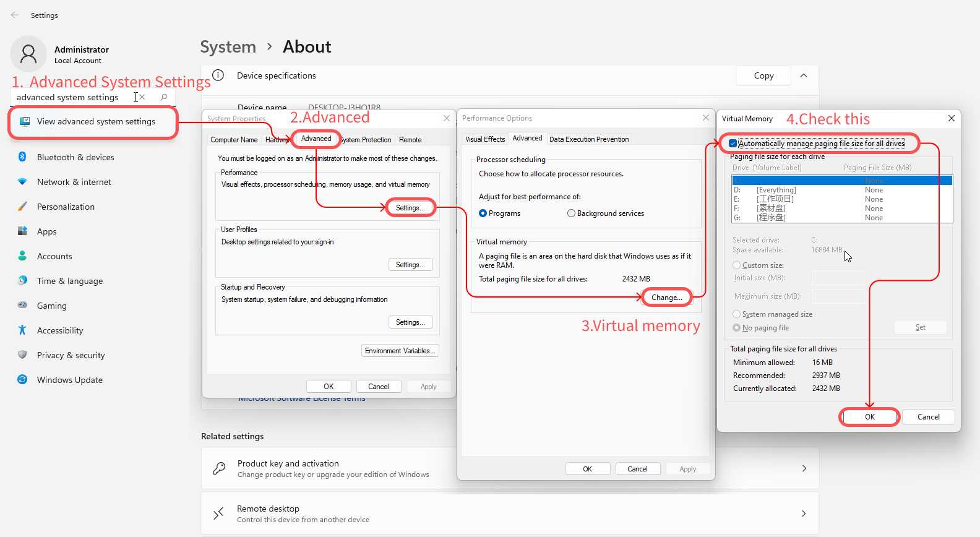Select Background services radio button

(x=571, y=213)
